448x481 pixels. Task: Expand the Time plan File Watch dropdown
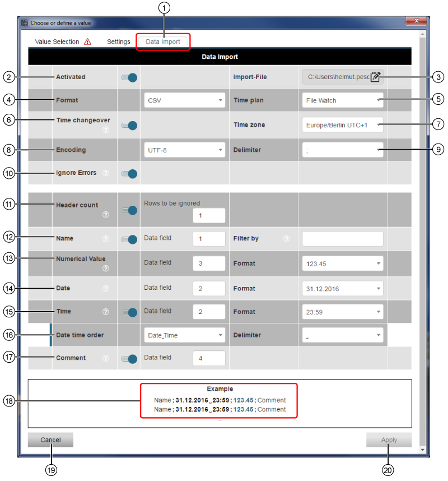[x=343, y=101]
